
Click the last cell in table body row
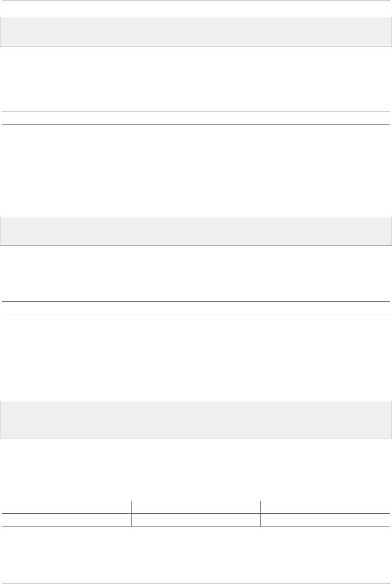[x=325, y=520]
